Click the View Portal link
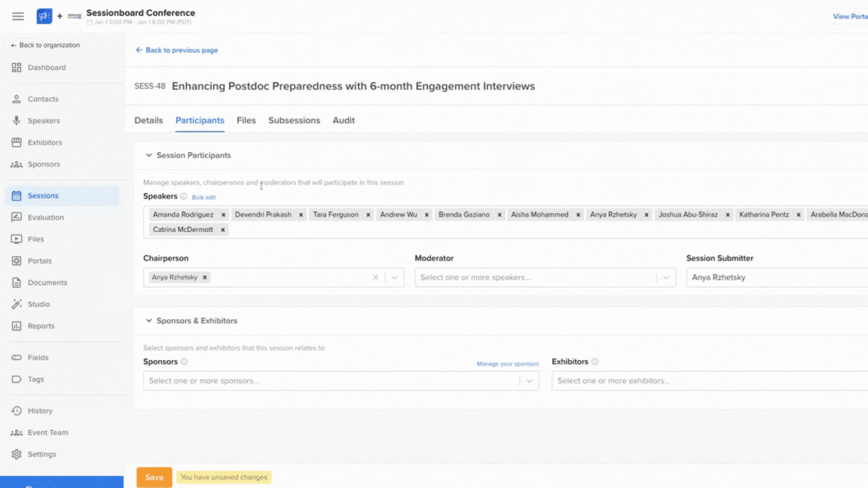 click(x=850, y=17)
